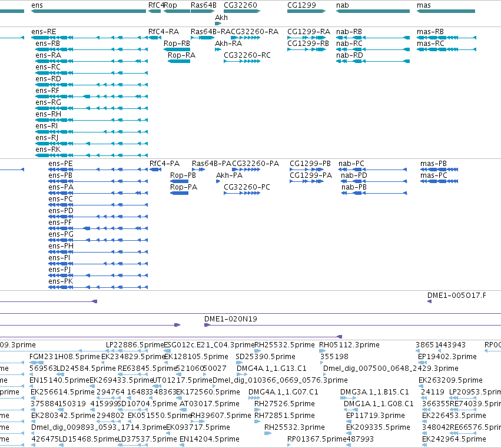Select transcript ens-RH

tap(92, 120)
